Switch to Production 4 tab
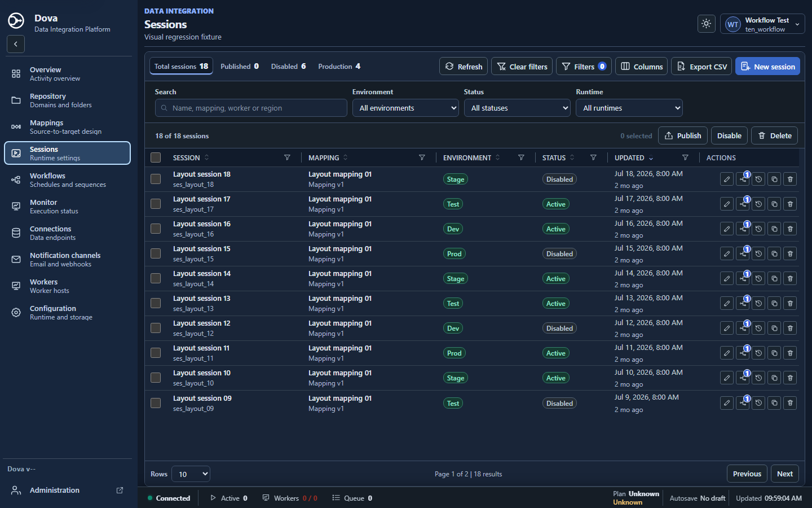The width and height of the screenshot is (812, 508). click(339, 67)
